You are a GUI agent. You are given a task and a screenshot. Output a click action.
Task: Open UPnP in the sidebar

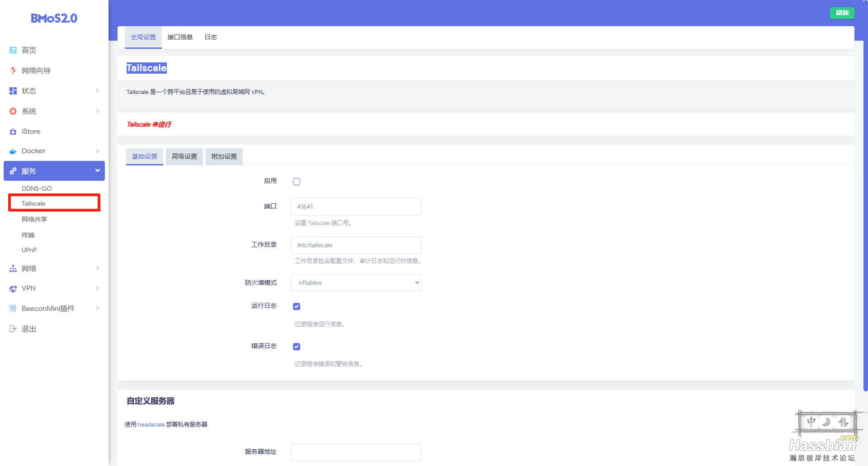click(x=29, y=250)
